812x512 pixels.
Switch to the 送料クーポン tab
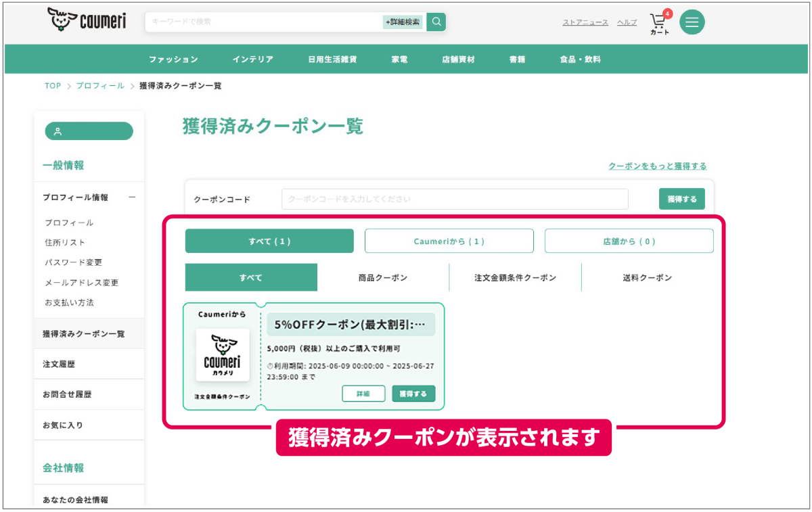coord(647,277)
